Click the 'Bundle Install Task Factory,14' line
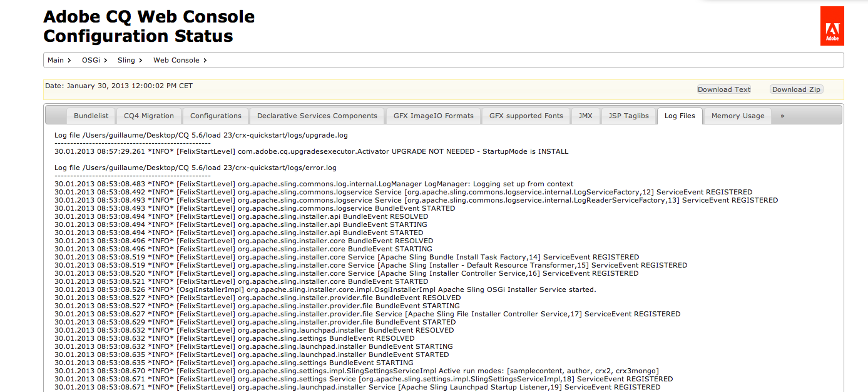The image size is (868, 392). [x=347, y=257]
